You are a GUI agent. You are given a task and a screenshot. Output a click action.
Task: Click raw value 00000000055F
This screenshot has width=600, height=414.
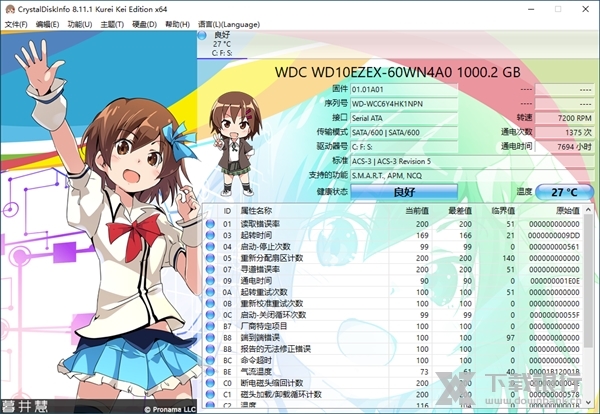pos(555,315)
